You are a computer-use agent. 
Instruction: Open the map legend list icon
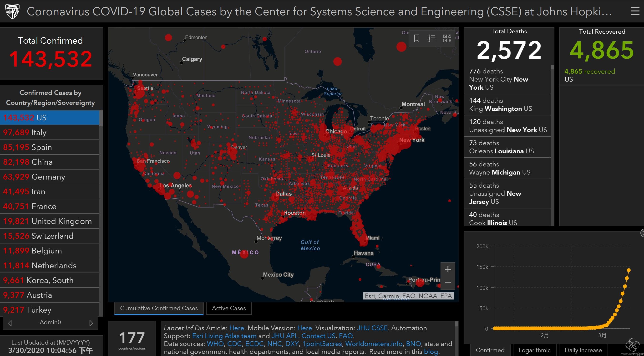coord(432,38)
